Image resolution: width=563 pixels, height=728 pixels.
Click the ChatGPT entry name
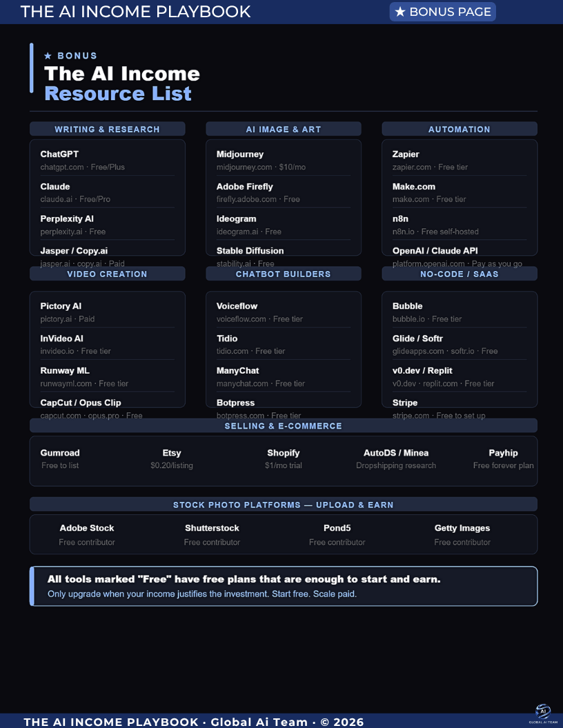[x=59, y=154]
